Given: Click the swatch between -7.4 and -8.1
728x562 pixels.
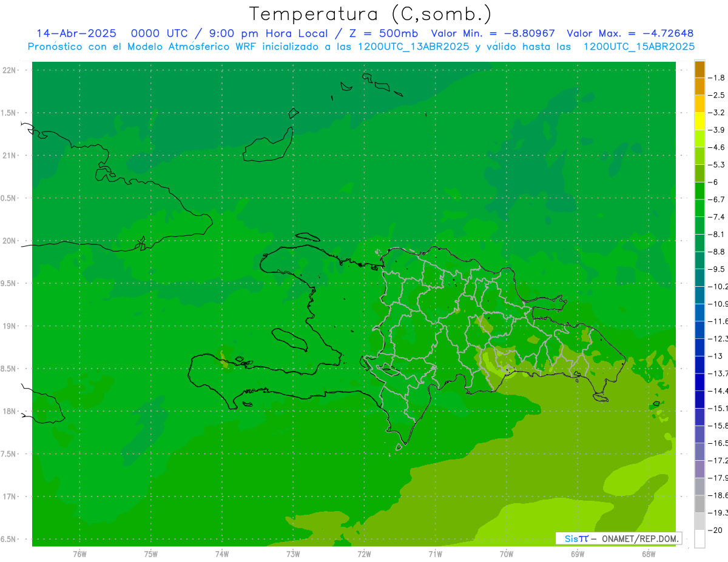Looking at the screenshot, I should (699, 226).
